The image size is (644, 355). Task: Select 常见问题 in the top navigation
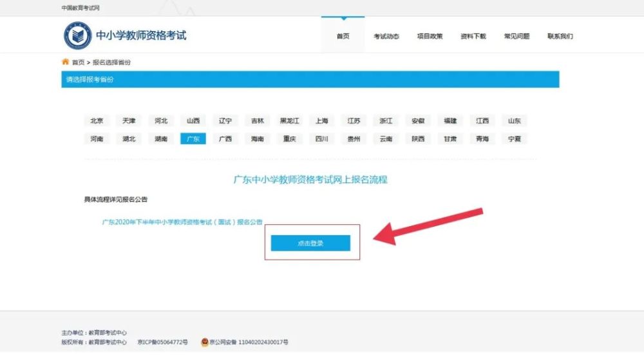coord(516,36)
